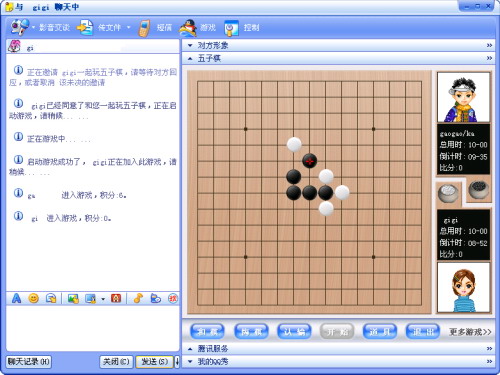Collapse the 腾讯服务 panel header

click(337, 349)
